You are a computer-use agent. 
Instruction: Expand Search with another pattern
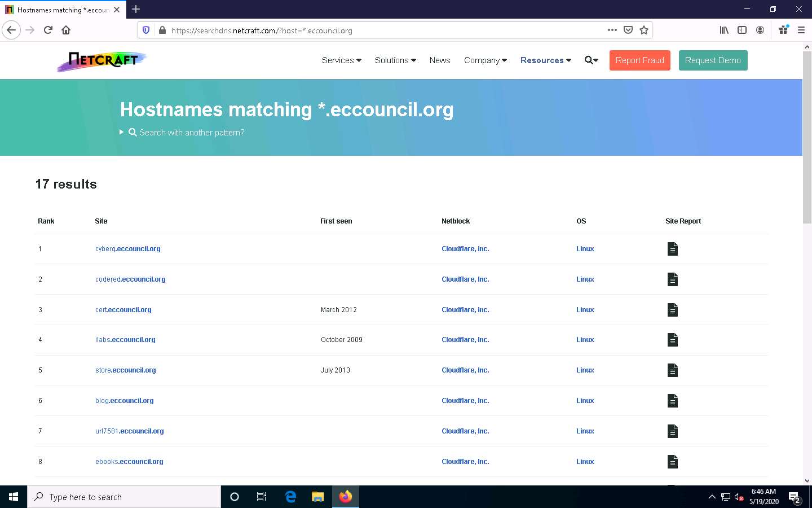[183, 133]
